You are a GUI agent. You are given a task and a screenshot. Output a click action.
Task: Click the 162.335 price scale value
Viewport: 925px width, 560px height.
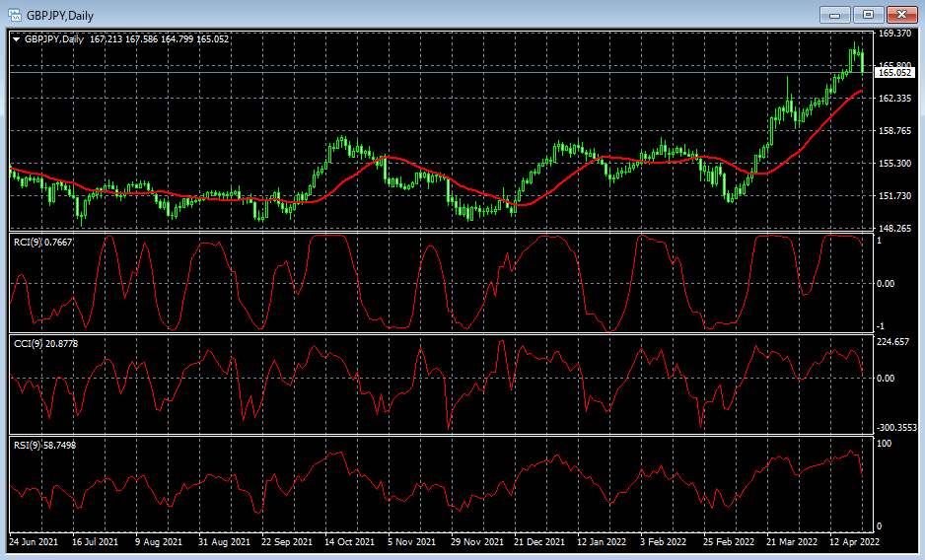893,99
